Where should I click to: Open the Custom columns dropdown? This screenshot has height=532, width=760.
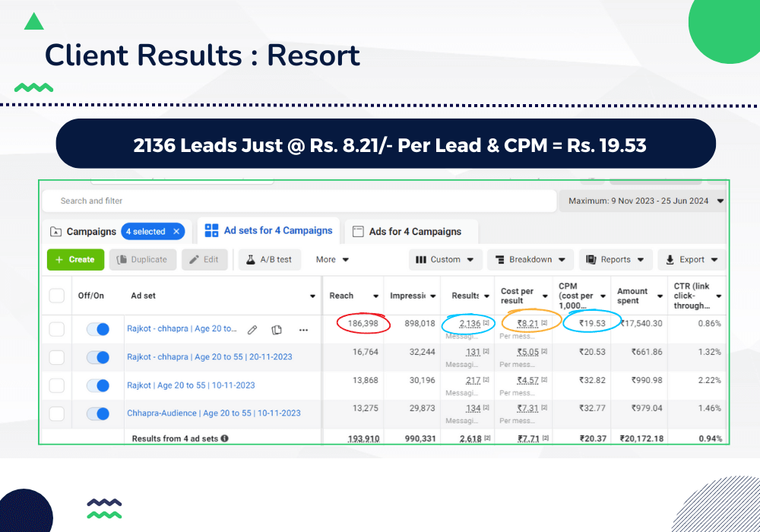445,259
